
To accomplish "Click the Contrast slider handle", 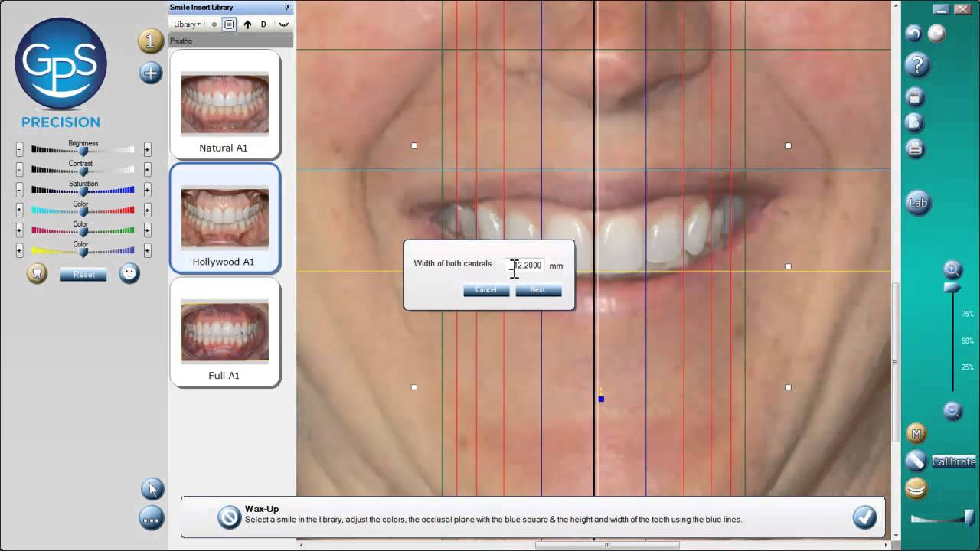I will (x=83, y=171).
